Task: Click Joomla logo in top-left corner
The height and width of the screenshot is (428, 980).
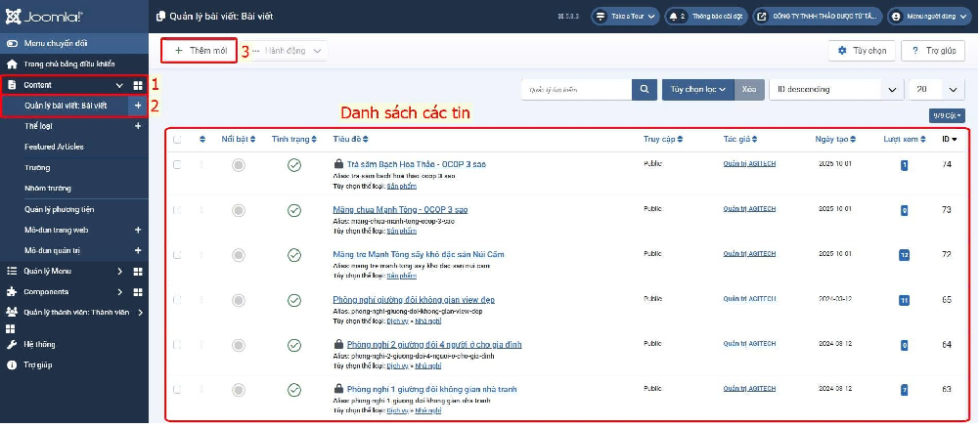Action: pos(46,17)
